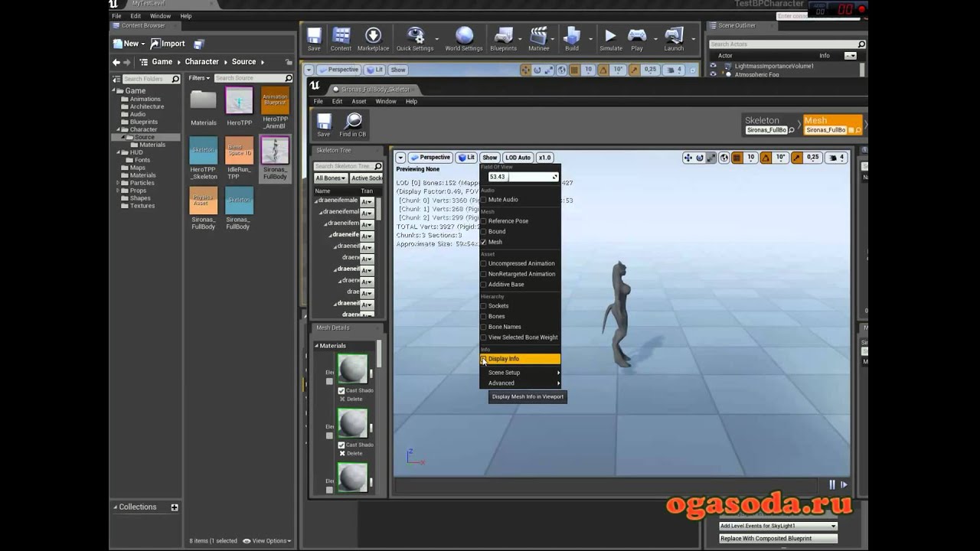Viewport: 980px width, 551px height.
Task: Open the New asset dropdown
Action: click(129, 44)
